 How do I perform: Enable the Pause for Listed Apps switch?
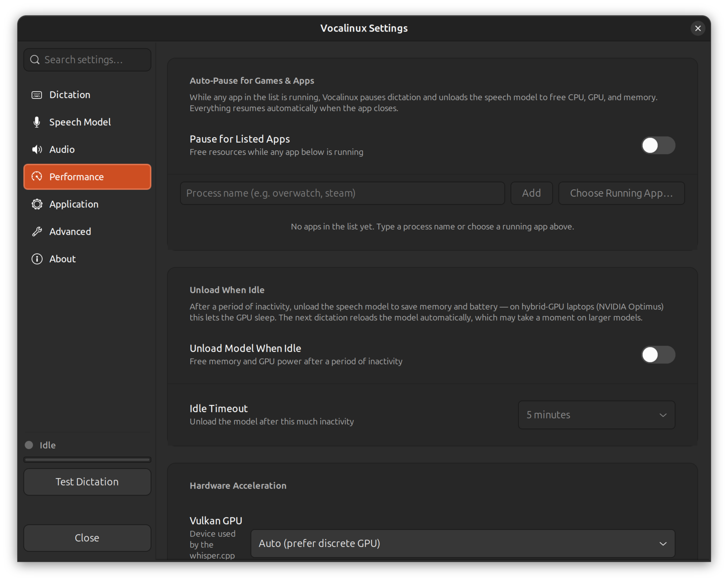[658, 145]
